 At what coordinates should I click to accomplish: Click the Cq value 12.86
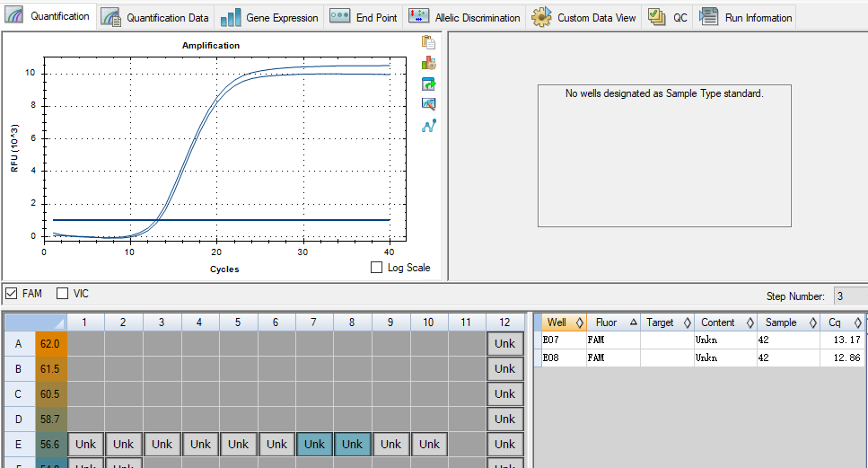[x=847, y=358]
